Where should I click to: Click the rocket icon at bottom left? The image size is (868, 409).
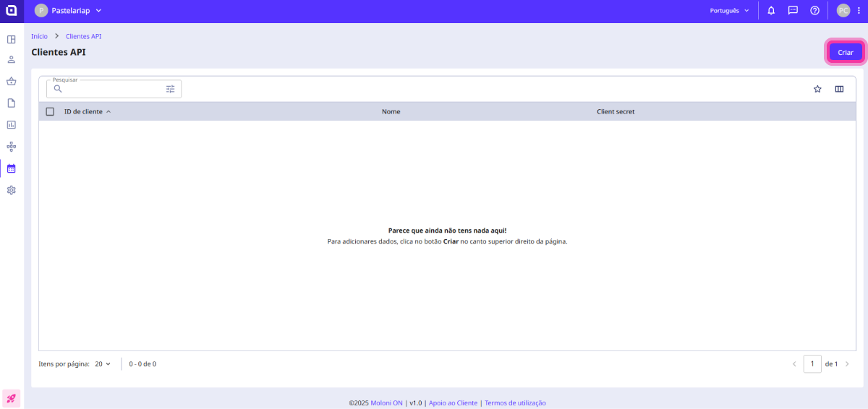click(x=12, y=398)
